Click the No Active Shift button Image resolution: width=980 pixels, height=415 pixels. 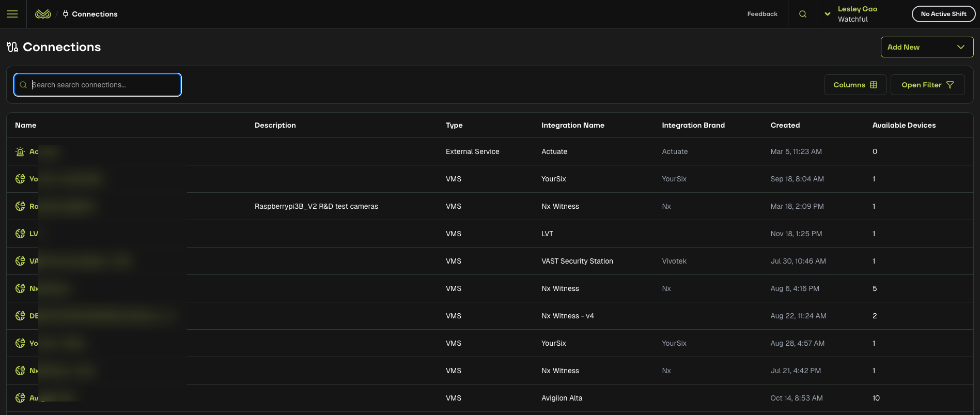(x=943, y=14)
